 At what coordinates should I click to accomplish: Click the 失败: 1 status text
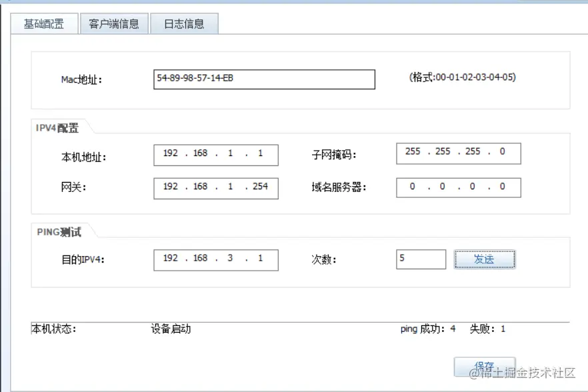click(488, 329)
